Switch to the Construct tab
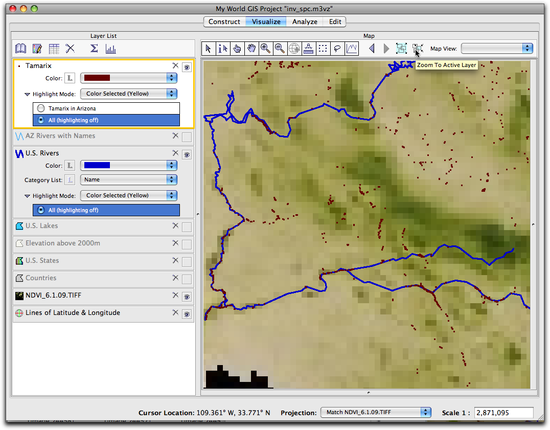Screen dimensions: 550x430 pyautogui.click(x=224, y=22)
